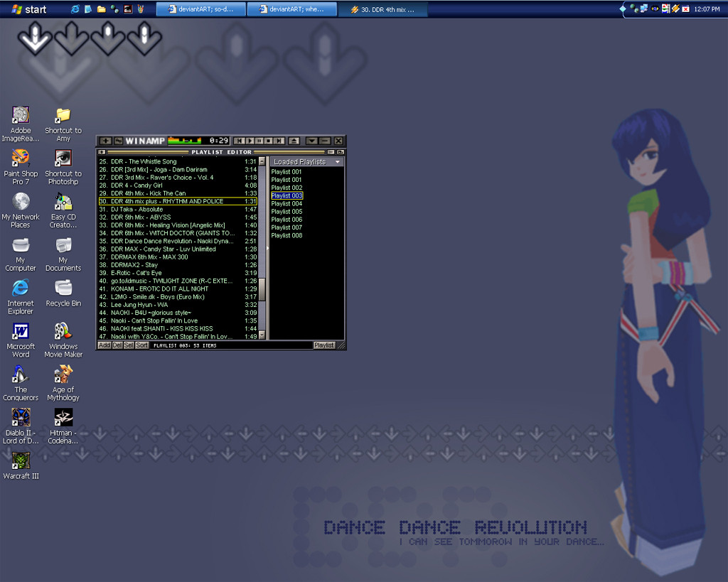Image resolution: width=728 pixels, height=582 pixels.
Task: Open the Recycle Bin desktop icon
Action: coord(63,293)
